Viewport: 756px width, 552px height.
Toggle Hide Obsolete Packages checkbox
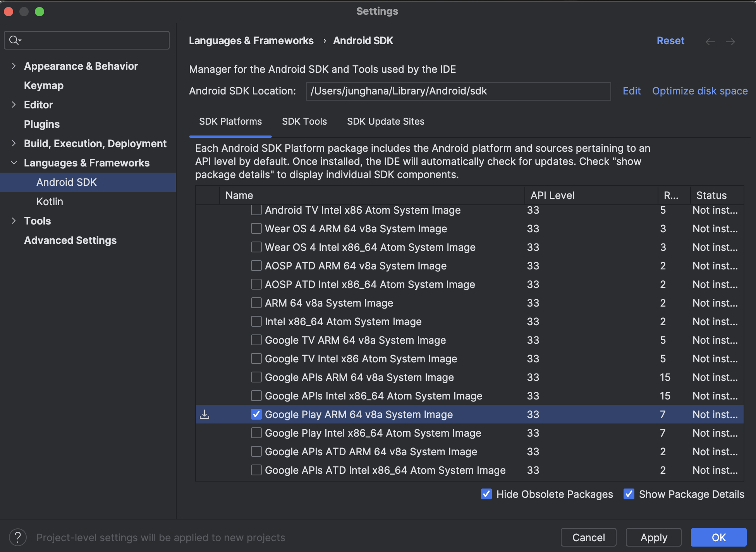tap(486, 494)
